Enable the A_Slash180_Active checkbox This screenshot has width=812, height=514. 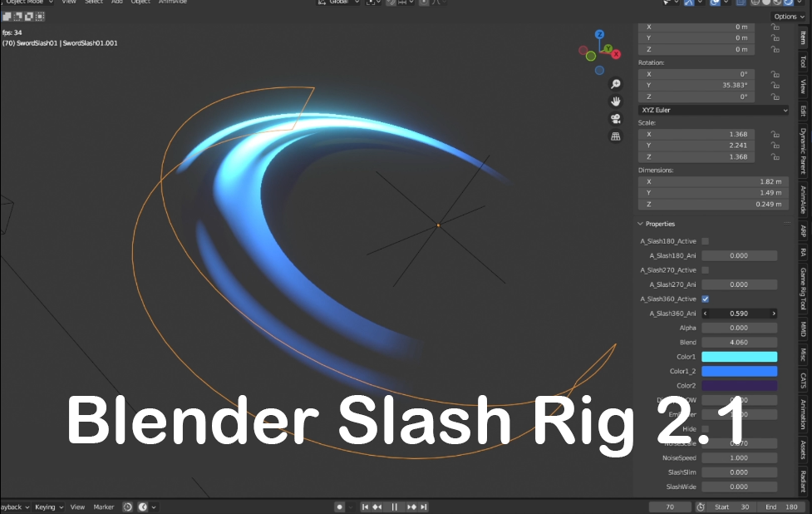pos(706,241)
